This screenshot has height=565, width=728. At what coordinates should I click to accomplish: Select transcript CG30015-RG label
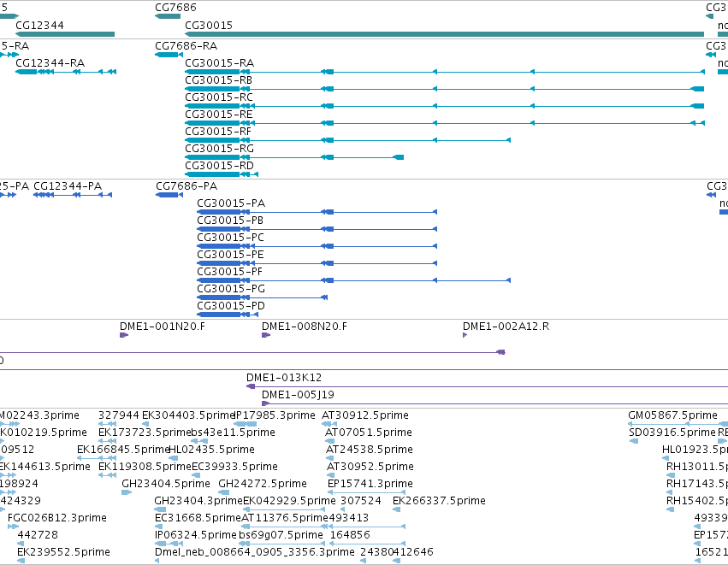220,149
